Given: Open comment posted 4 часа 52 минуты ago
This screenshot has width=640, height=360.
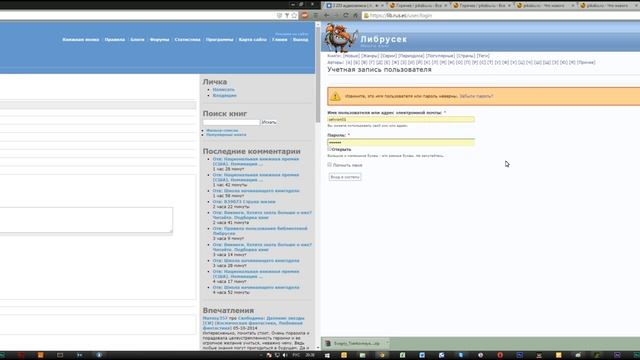Looking at the screenshot, I should 256,287.
